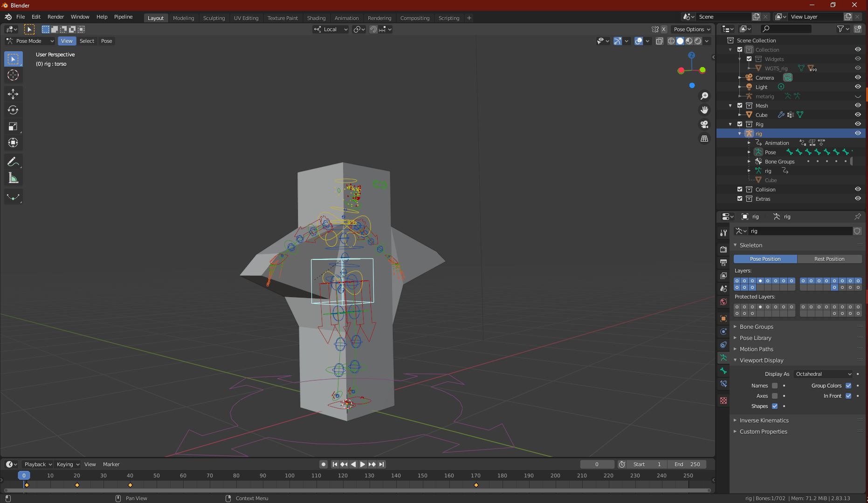Select the Annotate tool

[13, 161]
